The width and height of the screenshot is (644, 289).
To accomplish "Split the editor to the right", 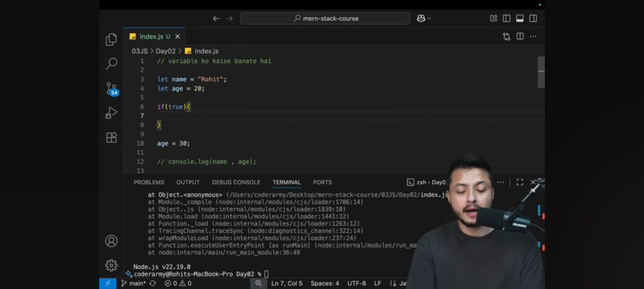I will tap(520, 36).
